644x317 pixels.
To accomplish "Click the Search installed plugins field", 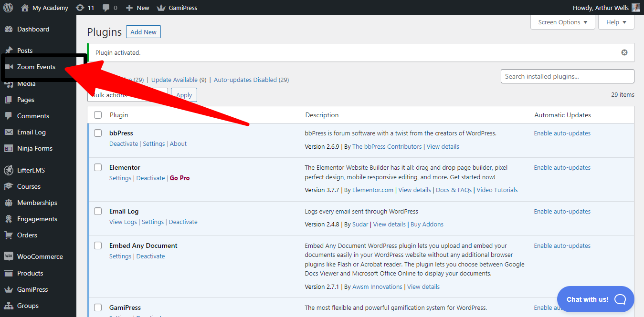I will coord(567,76).
